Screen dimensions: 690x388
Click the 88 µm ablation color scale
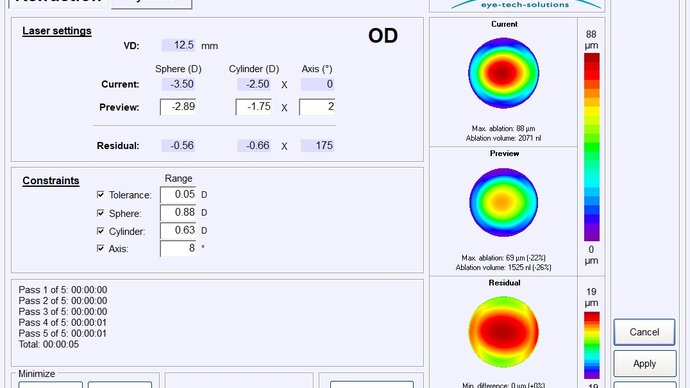591,147
